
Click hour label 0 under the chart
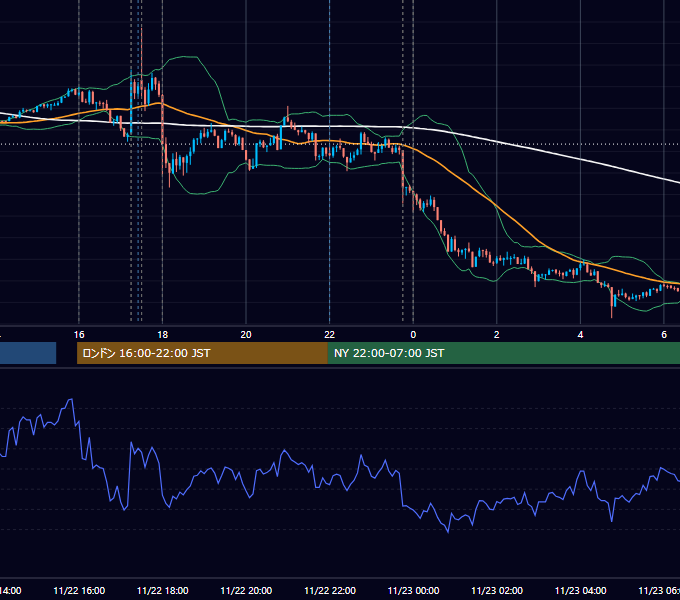pos(413,335)
